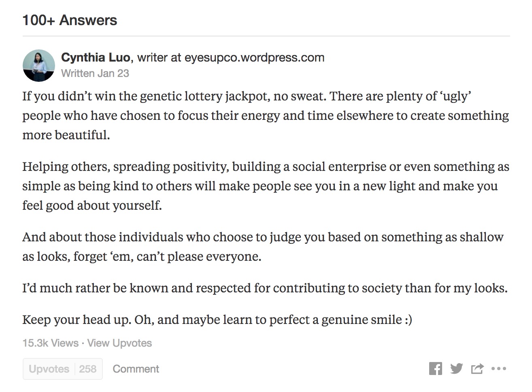The image size is (532, 392).
Task: Click the paragraph starting 'Helping others'
Action: tap(265, 186)
